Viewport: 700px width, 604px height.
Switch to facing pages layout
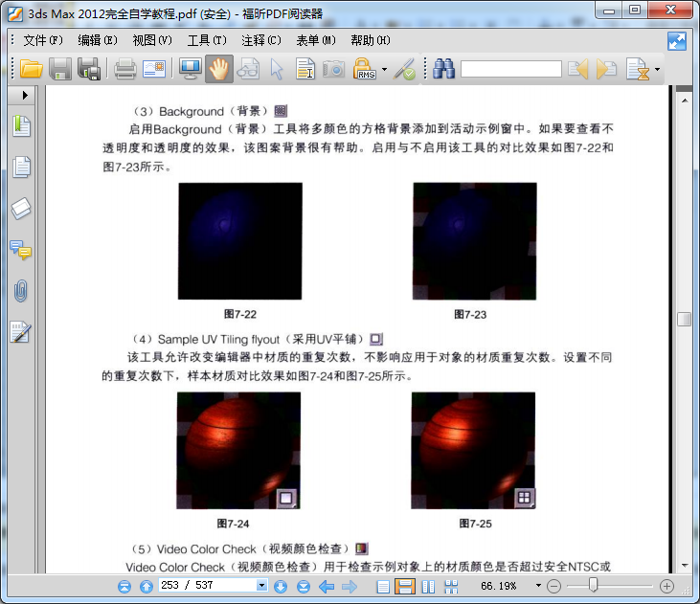[x=429, y=586]
